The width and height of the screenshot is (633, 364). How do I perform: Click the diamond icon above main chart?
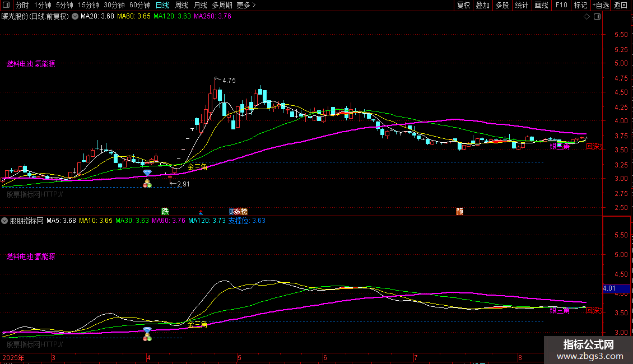[x=587, y=17]
